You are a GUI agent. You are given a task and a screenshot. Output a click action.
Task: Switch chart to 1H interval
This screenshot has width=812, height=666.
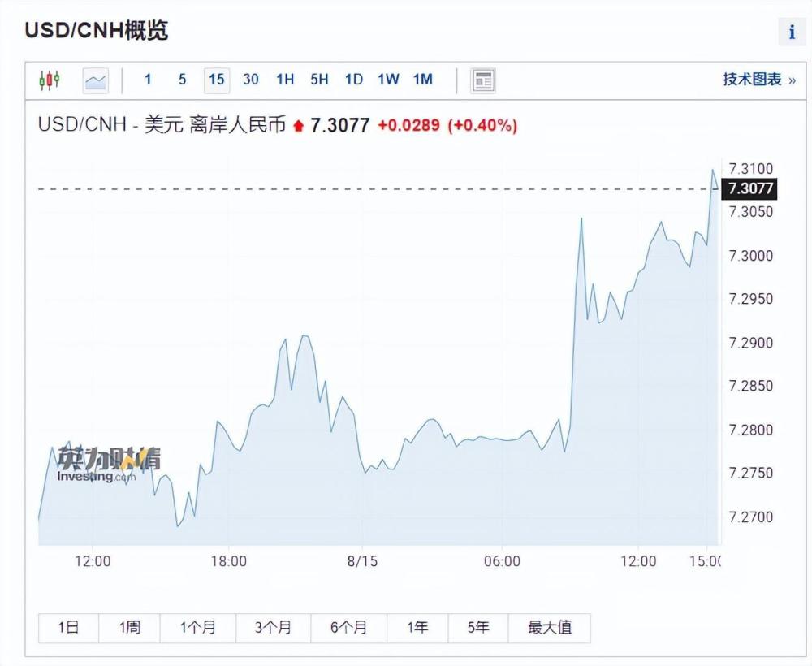(285, 80)
